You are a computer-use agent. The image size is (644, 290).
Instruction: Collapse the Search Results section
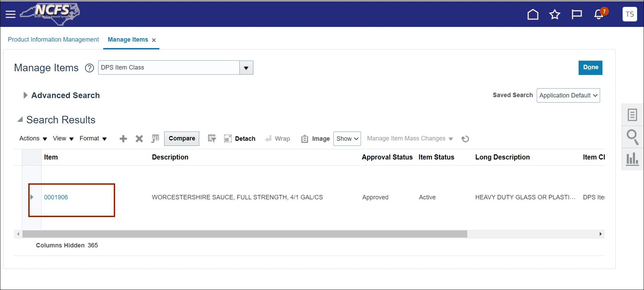20,120
